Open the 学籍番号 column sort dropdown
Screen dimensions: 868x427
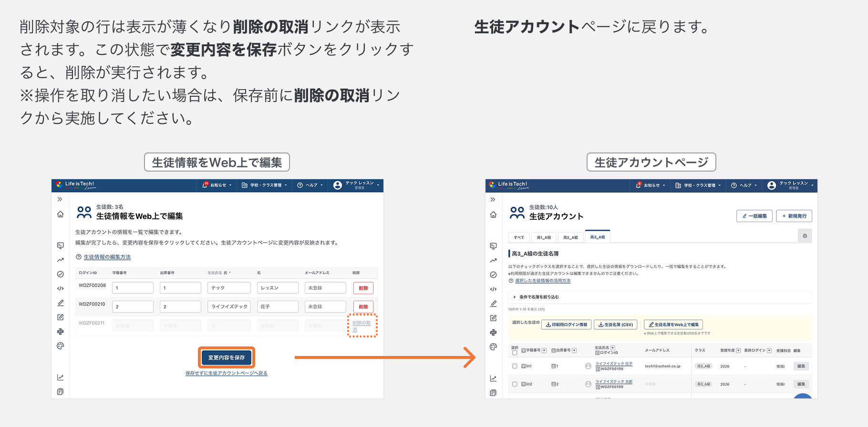pyautogui.click(x=544, y=350)
